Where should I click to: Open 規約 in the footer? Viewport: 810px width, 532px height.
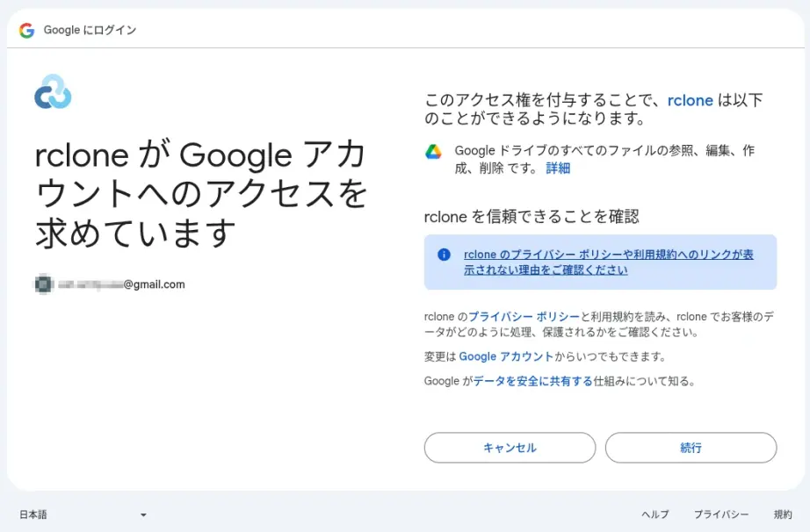[783, 514]
